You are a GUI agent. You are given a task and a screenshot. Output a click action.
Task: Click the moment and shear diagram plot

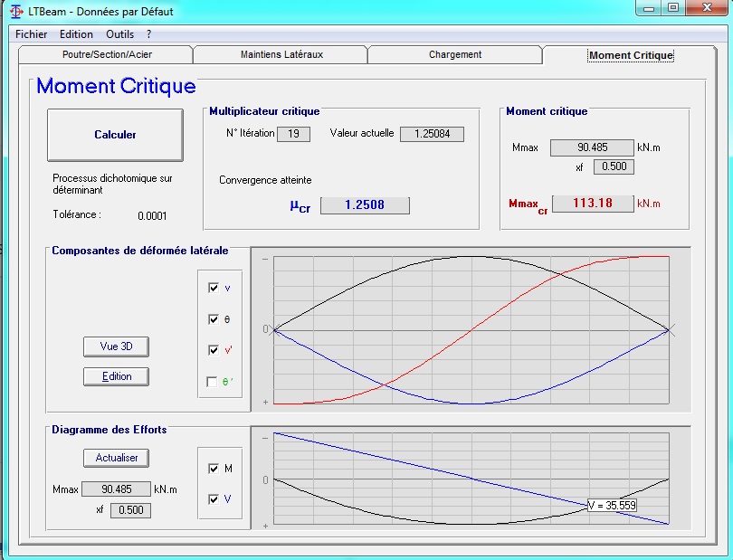click(471, 478)
